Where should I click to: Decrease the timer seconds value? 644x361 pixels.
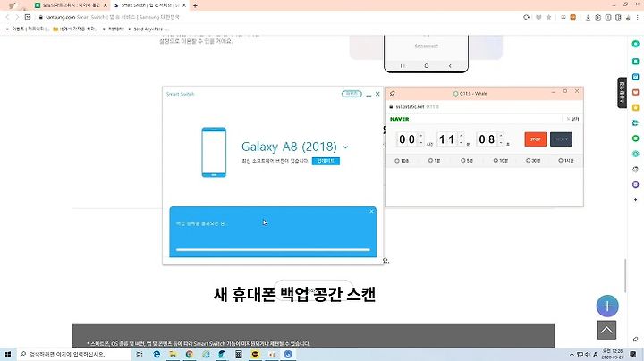pos(501,142)
